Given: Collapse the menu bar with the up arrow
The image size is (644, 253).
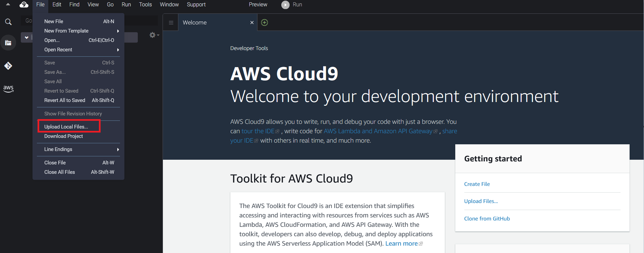Looking at the screenshot, I should (8, 4).
